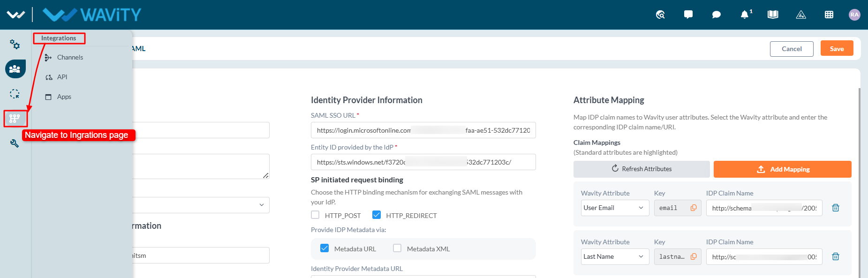The height and width of the screenshot is (278, 868).
Task: Open the Integrations sidebar icon
Action: pyautogui.click(x=15, y=119)
